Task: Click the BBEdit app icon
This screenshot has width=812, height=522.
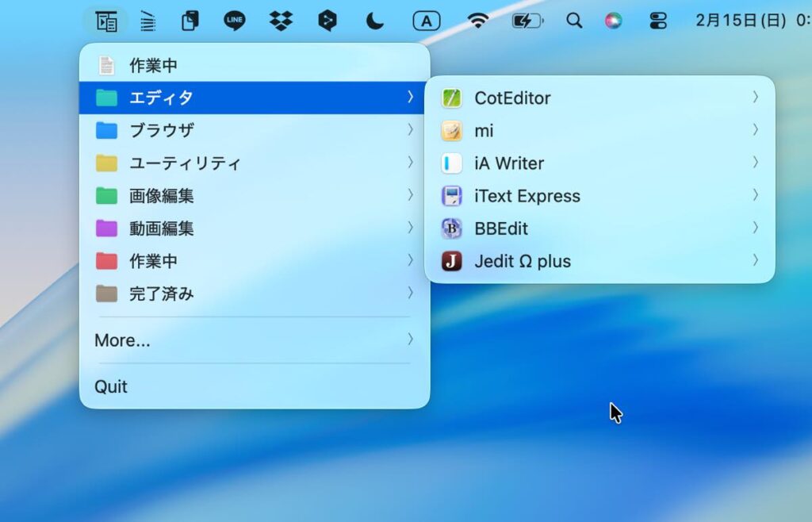Action: [x=451, y=228]
